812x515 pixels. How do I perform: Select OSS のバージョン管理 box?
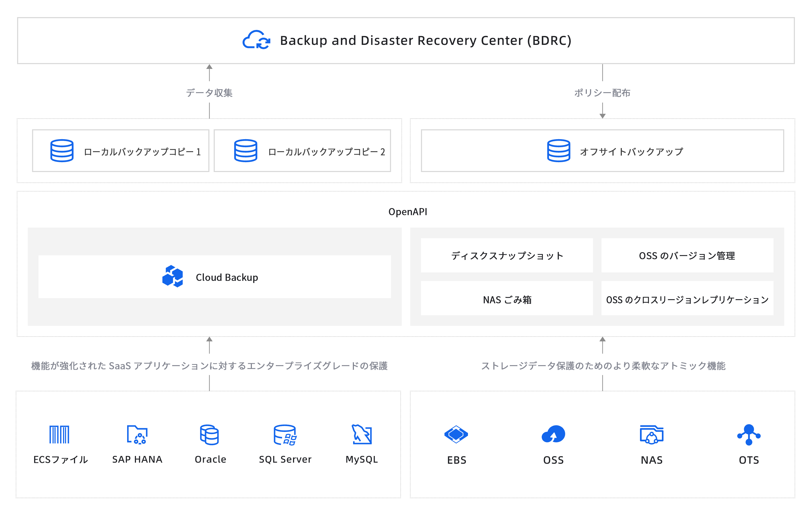687,256
